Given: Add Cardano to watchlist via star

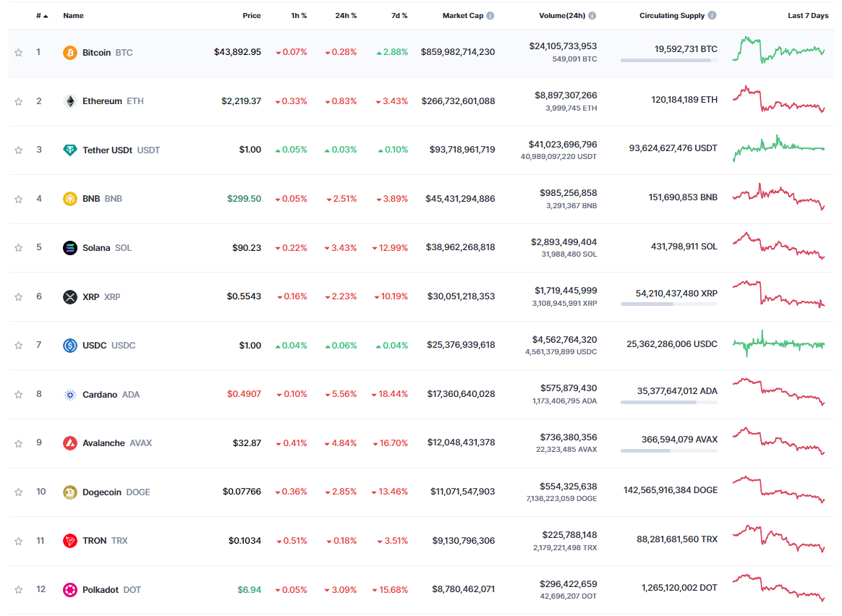Looking at the screenshot, I should pyautogui.click(x=19, y=395).
